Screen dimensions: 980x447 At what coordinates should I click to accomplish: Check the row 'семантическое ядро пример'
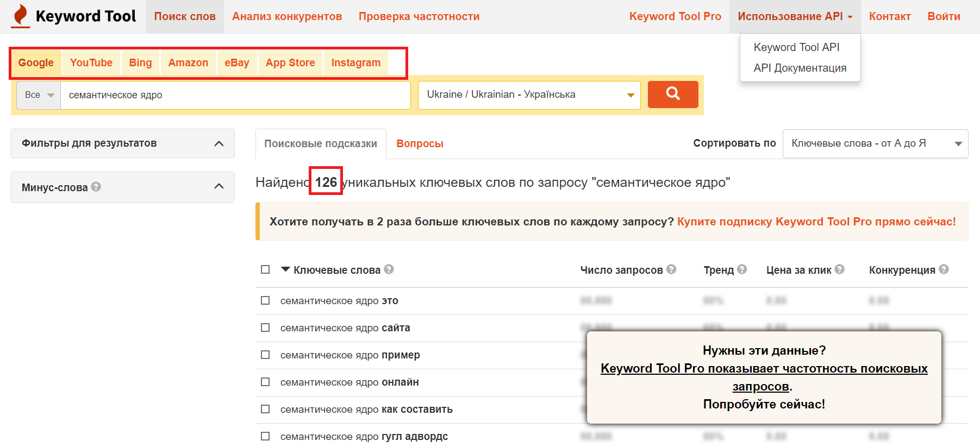click(x=265, y=355)
